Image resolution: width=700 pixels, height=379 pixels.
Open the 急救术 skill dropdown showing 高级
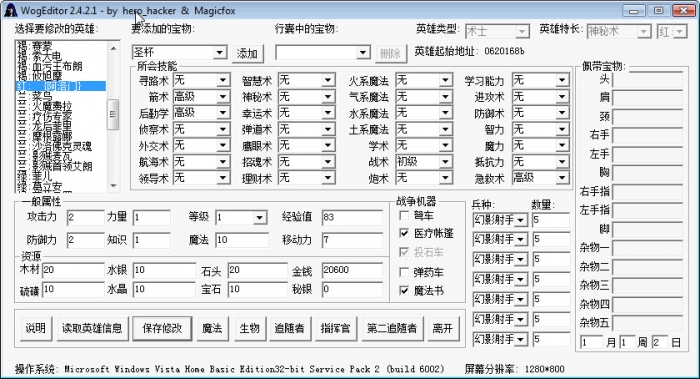click(562, 178)
